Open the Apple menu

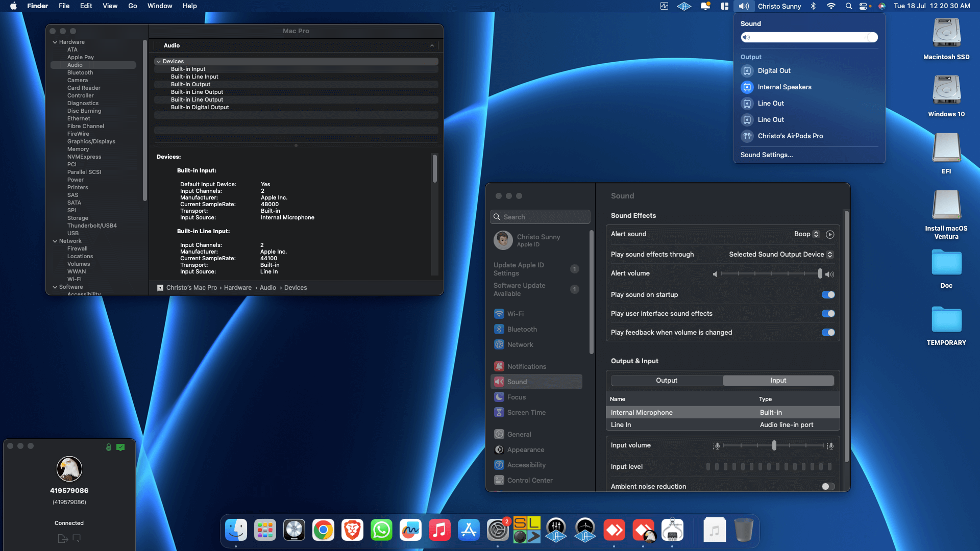pos(14,6)
